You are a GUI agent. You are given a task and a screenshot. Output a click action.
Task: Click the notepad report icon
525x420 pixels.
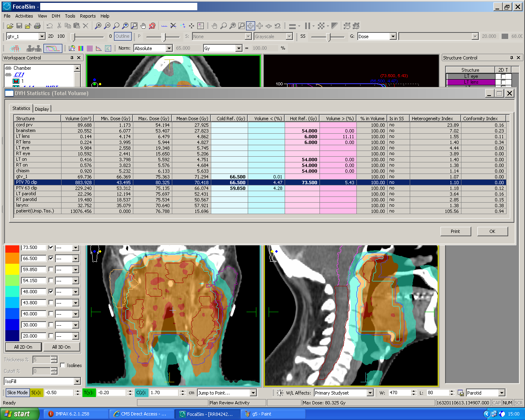(x=108, y=48)
